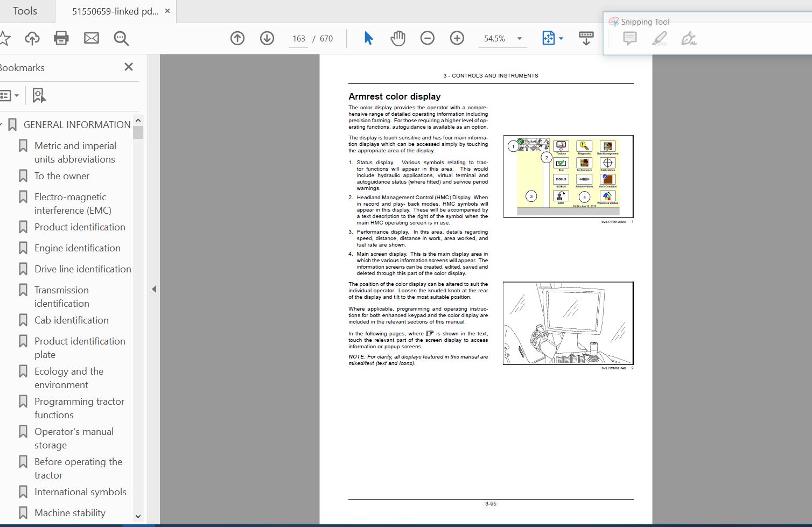Collapse the navigation pane with the left arrow
The width and height of the screenshot is (812, 527).
click(154, 289)
